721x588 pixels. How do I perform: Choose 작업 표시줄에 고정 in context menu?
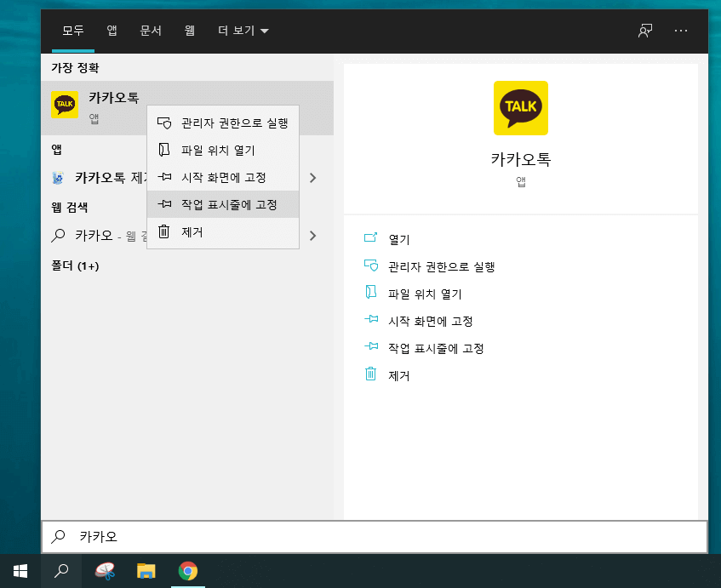pos(223,204)
